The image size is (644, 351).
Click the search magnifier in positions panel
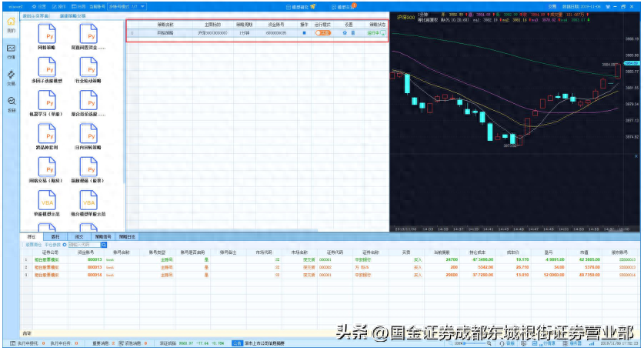[x=104, y=245]
